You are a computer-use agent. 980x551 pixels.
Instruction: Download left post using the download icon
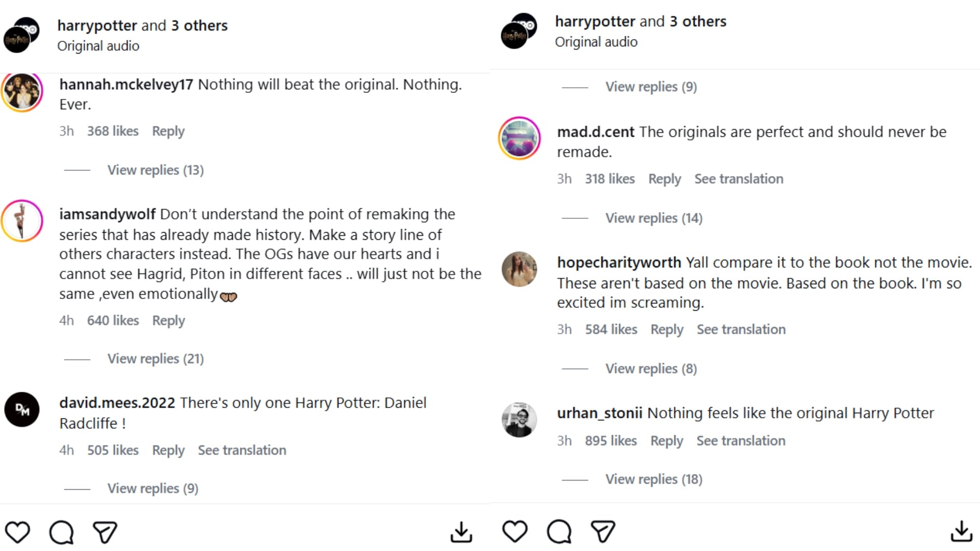461,532
